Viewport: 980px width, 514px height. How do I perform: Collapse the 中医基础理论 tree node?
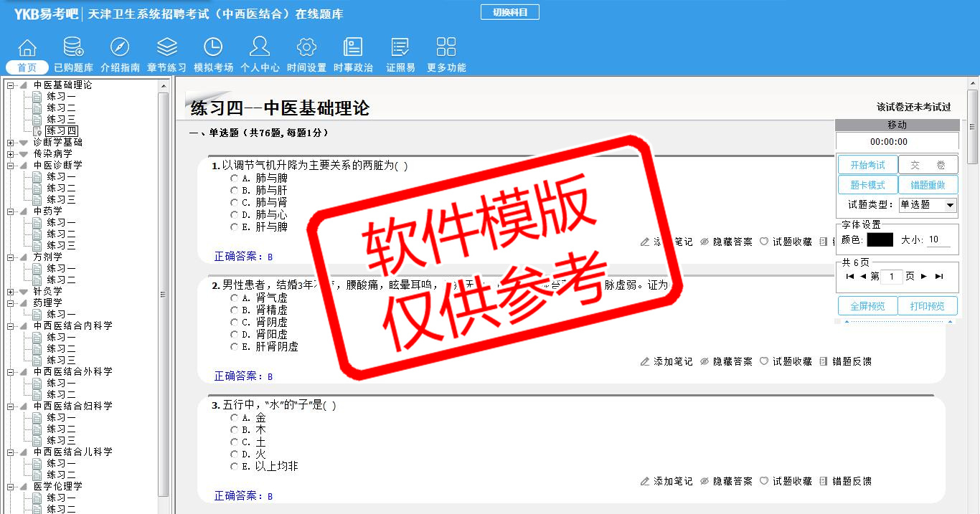click(x=10, y=85)
